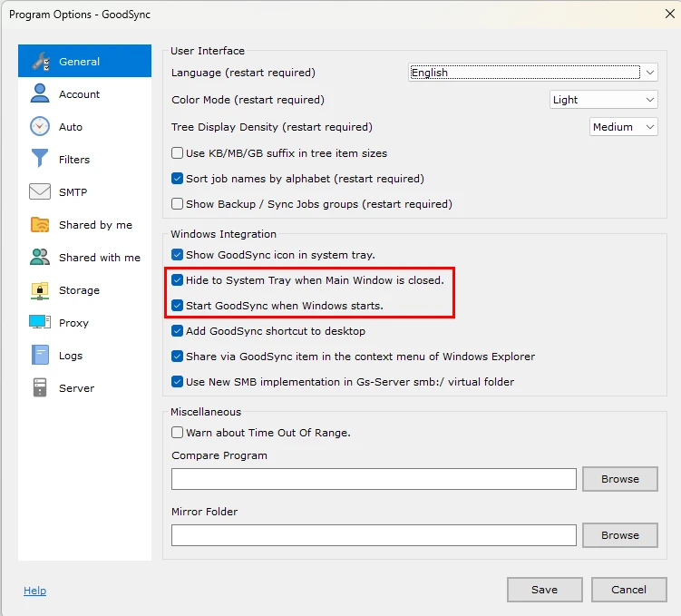Enable Show Backup / Sync Jobs groups

click(177, 204)
